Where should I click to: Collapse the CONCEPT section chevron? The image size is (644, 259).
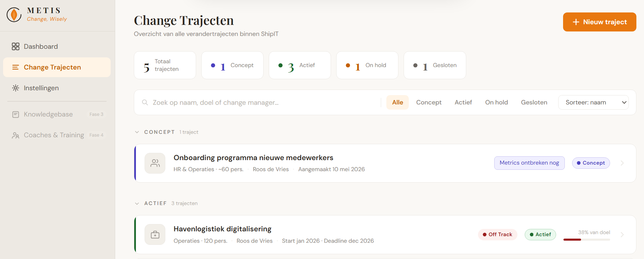[137, 132]
